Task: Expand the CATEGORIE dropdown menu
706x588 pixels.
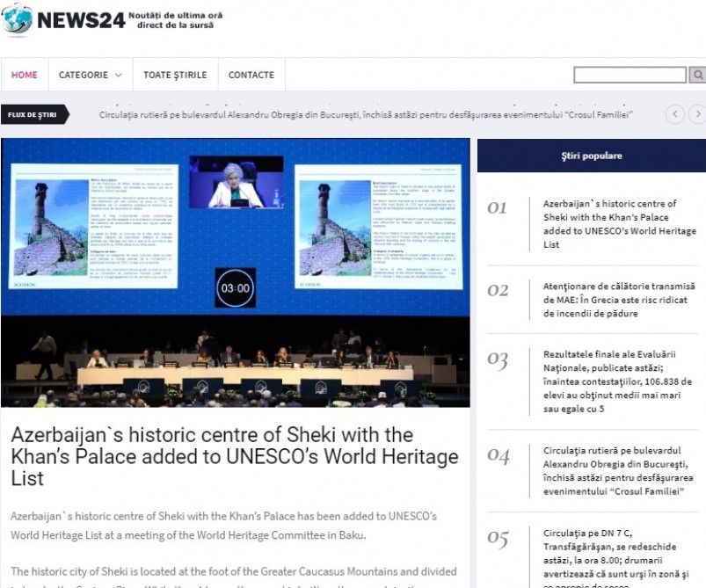Action: (x=90, y=75)
